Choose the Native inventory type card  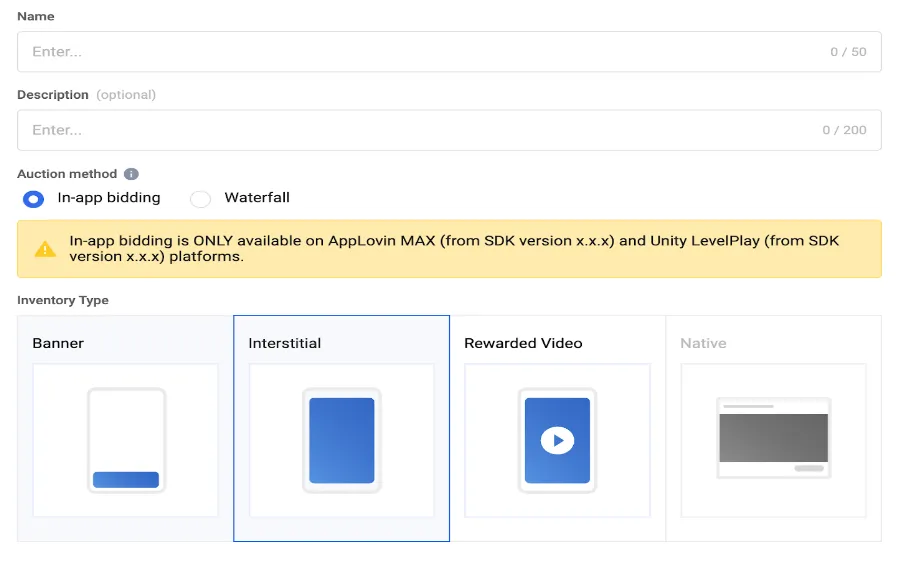[x=773, y=429]
